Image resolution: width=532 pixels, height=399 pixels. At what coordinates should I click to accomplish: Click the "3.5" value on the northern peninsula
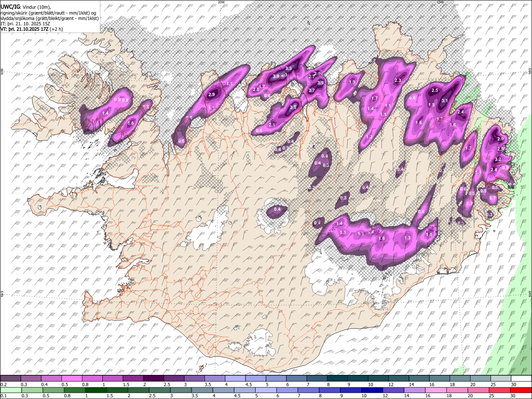coord(288,68)
